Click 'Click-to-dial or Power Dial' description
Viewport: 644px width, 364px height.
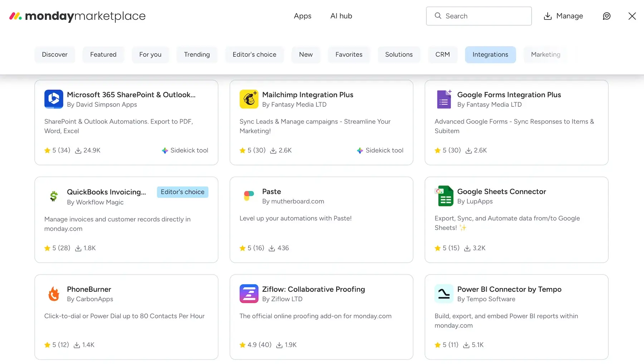(x=125, y=316)
